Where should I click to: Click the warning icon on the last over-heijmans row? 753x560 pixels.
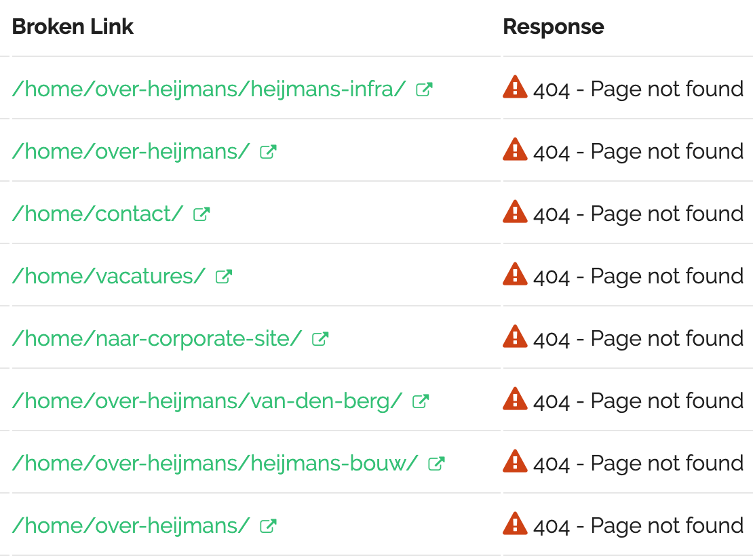(x=515, y=524)
